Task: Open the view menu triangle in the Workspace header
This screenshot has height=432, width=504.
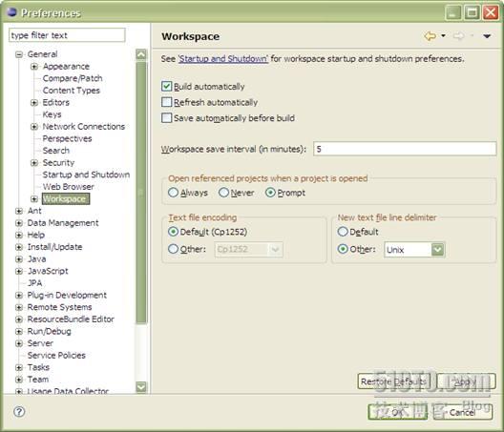Action: click(x=487, y=36)
